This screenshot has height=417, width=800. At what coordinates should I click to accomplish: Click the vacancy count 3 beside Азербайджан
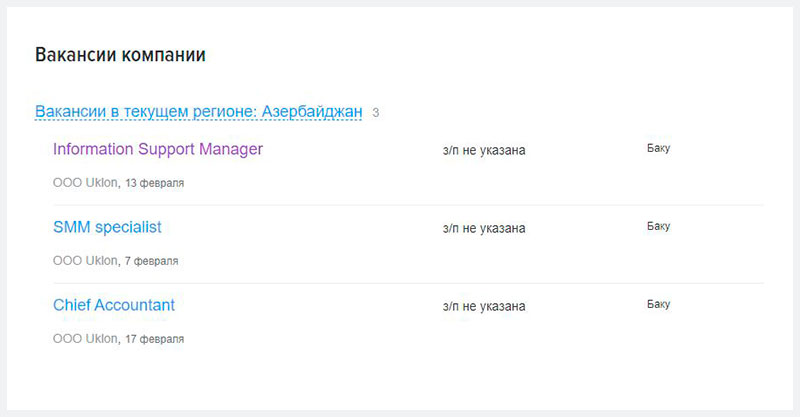[376, 113]
